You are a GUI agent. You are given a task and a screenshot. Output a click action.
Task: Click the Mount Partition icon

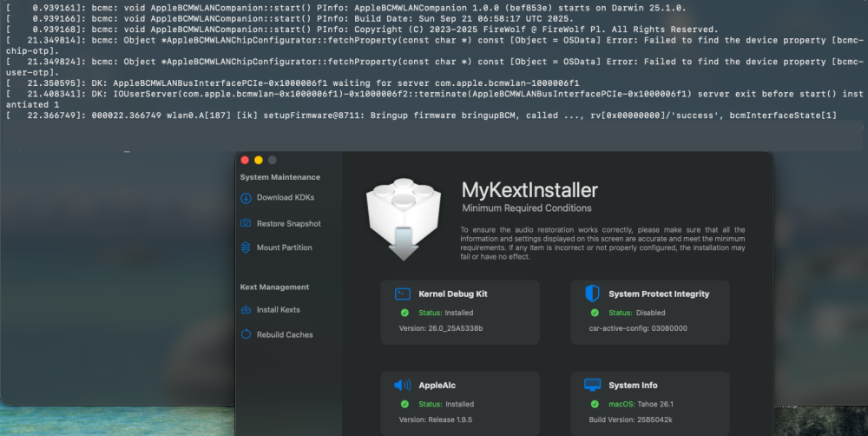tap(246, 247)
